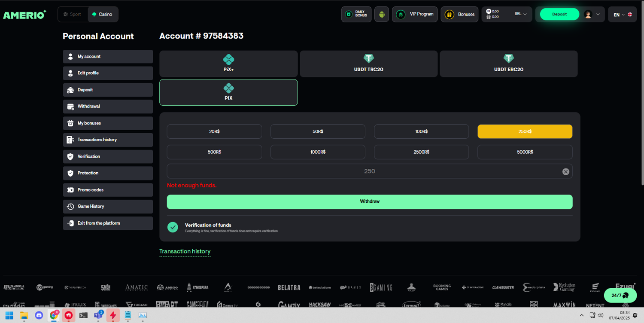
Task: Choose the PiX+ payment option
Action: coord(228,64)
